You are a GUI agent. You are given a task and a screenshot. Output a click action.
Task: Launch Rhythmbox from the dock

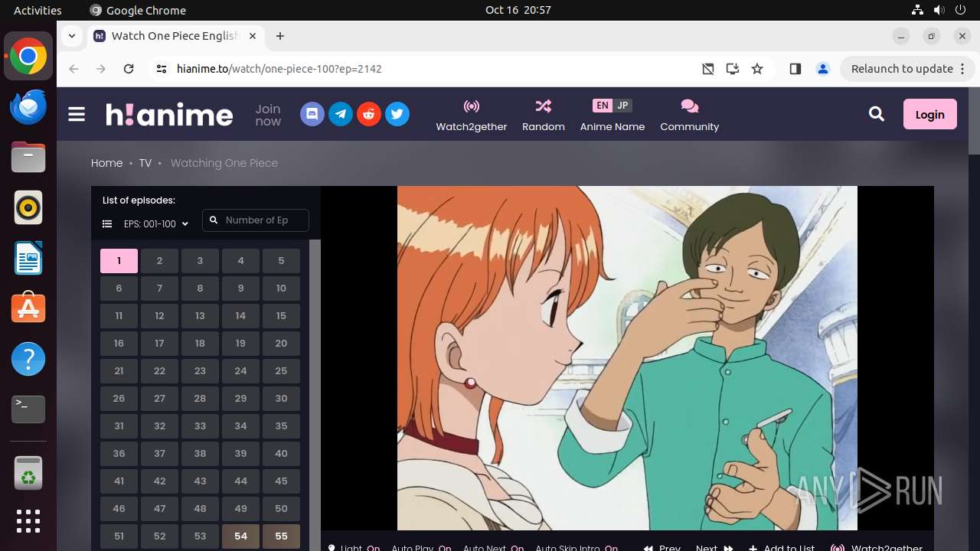[x=28, y=207]
